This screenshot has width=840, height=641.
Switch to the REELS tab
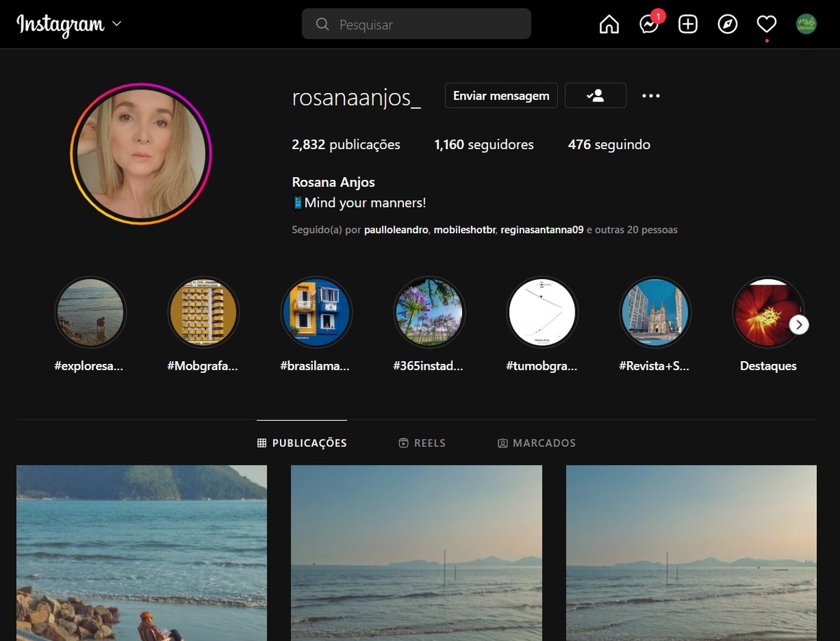pyautogui.click(x=422, y=442)
